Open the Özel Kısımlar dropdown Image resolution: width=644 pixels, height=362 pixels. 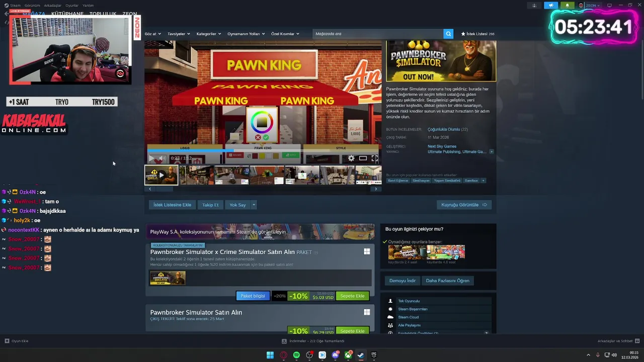coord(285,34)
